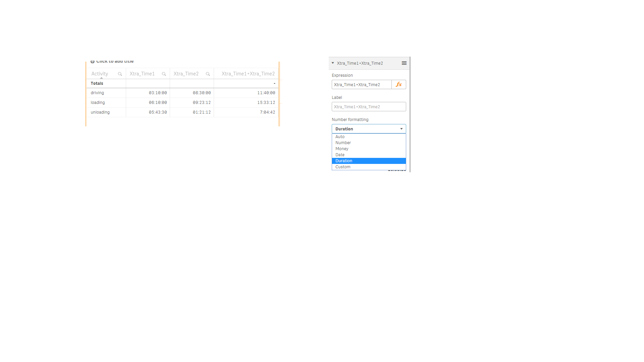Viewport: 644px width, 362px height.
Task: Click the Xtra_Time1 column search icon
Action: [x=164, y=74]
